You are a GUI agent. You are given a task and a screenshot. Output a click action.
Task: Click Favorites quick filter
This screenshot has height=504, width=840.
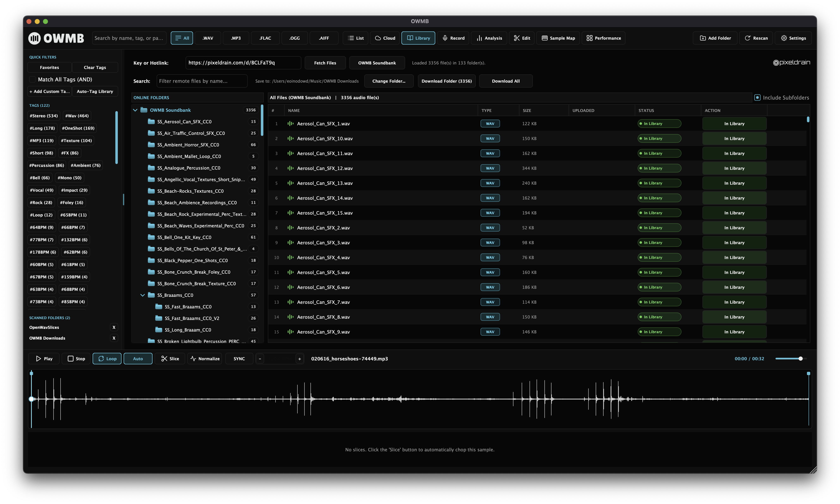49,67
